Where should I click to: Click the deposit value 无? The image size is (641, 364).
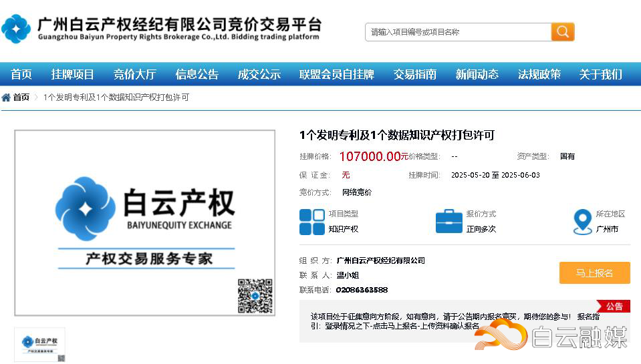point(346,175)
